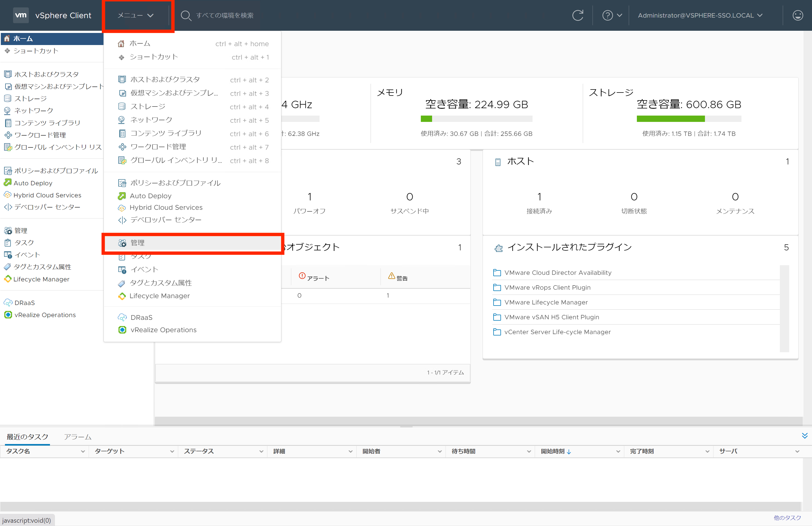Select vRealize Operations in menu dropdown
This screenshot has height=526, width=812.
click(x=192, y=330)
